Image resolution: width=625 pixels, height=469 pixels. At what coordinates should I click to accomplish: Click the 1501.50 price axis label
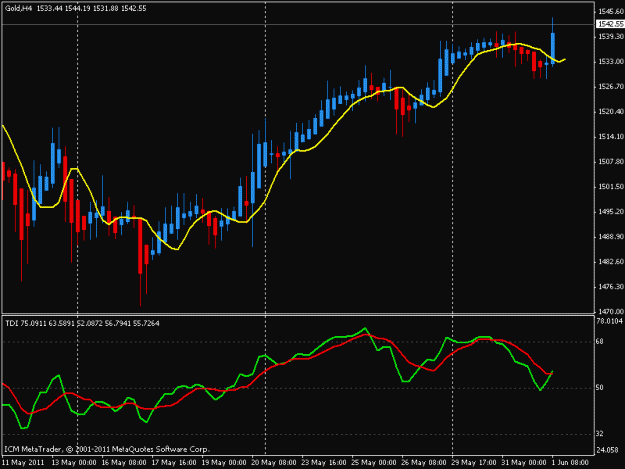tap(611, 187)
